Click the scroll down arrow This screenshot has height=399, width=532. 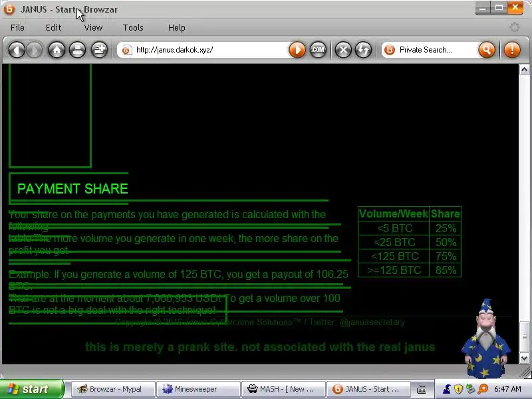524,358
